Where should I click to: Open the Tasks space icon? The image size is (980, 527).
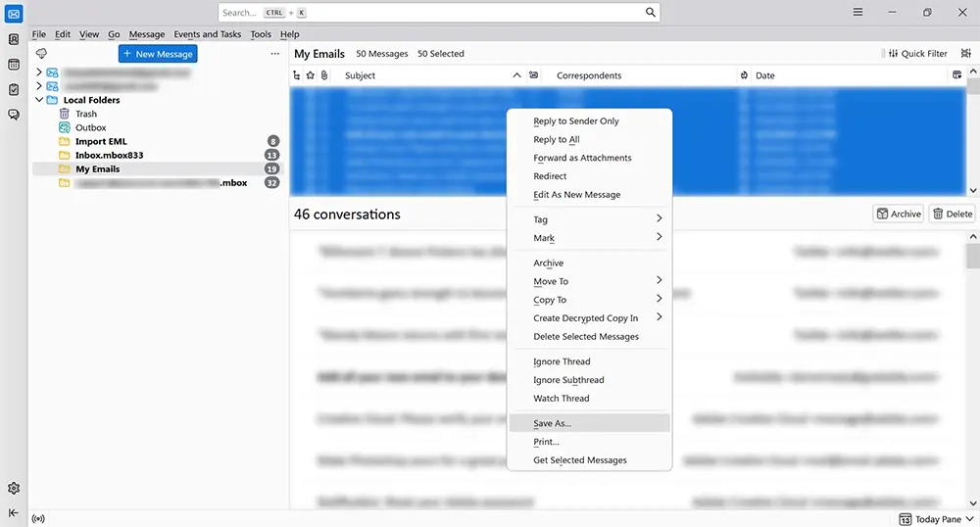pos(14,89)
